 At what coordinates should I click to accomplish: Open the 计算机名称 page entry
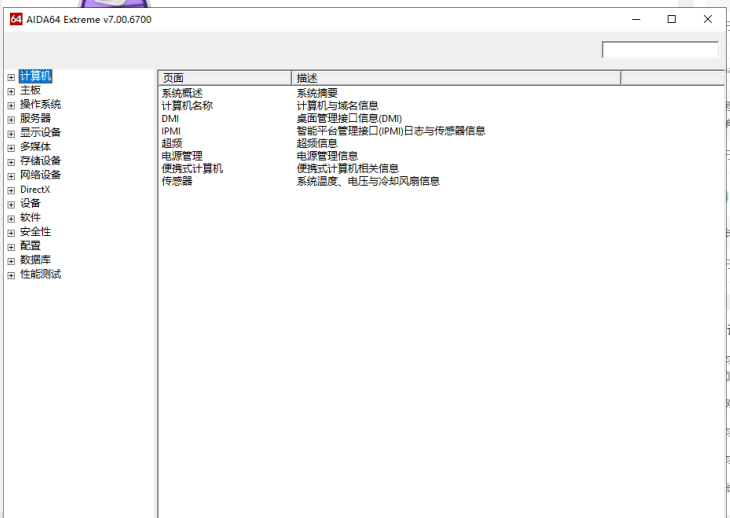(x=187, y=106)
